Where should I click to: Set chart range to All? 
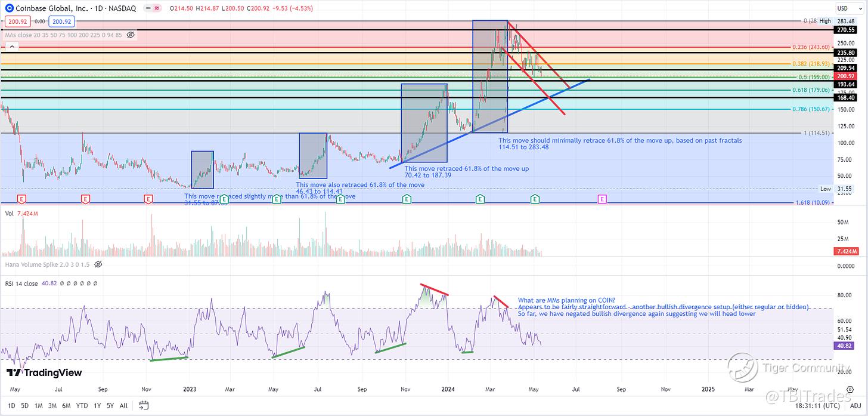pos(123,406)
